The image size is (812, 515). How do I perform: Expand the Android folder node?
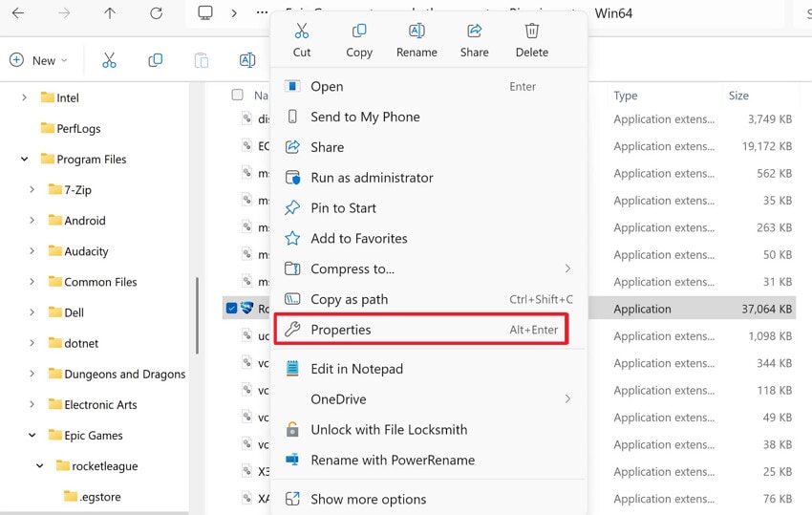tap(32, 220)
